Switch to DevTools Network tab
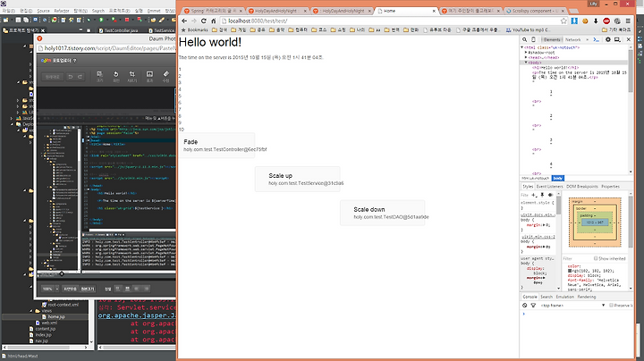644x361 pixels. pyautogui.click(x=572, y=39)
